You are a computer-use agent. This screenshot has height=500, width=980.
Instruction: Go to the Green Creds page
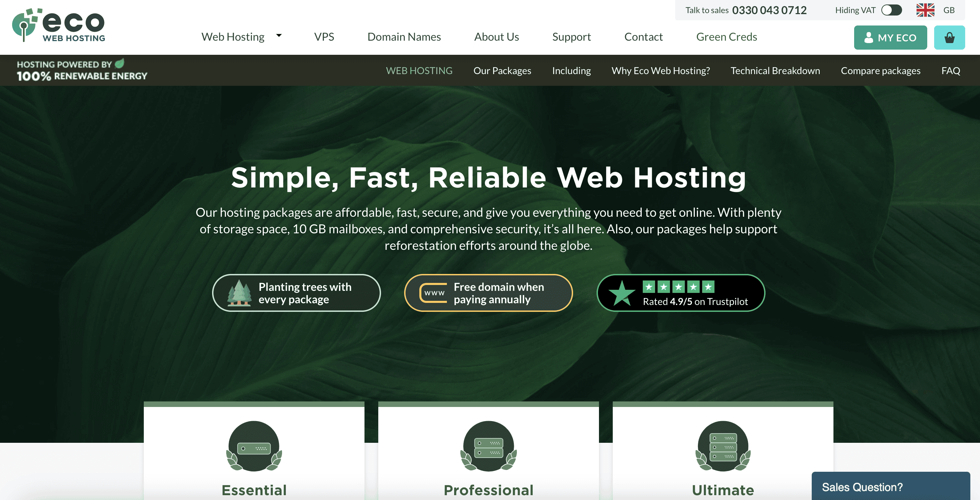click(x=726, y=37)
